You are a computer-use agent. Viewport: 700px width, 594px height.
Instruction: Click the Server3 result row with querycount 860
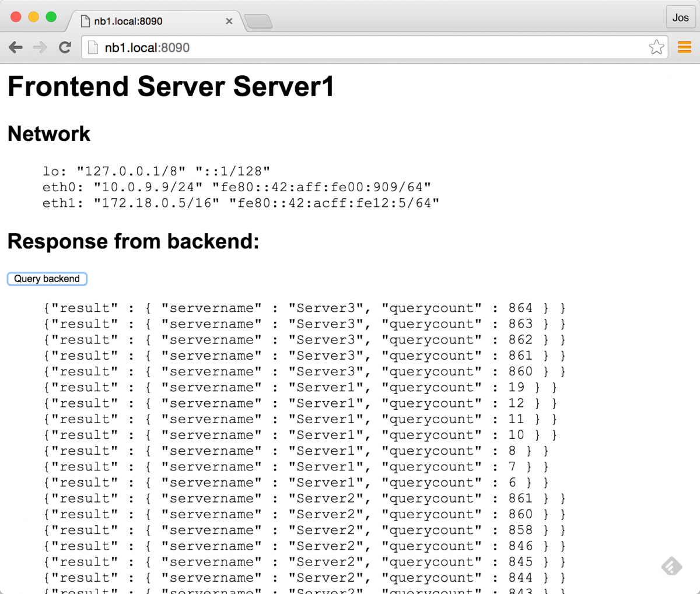pos(304,371)
